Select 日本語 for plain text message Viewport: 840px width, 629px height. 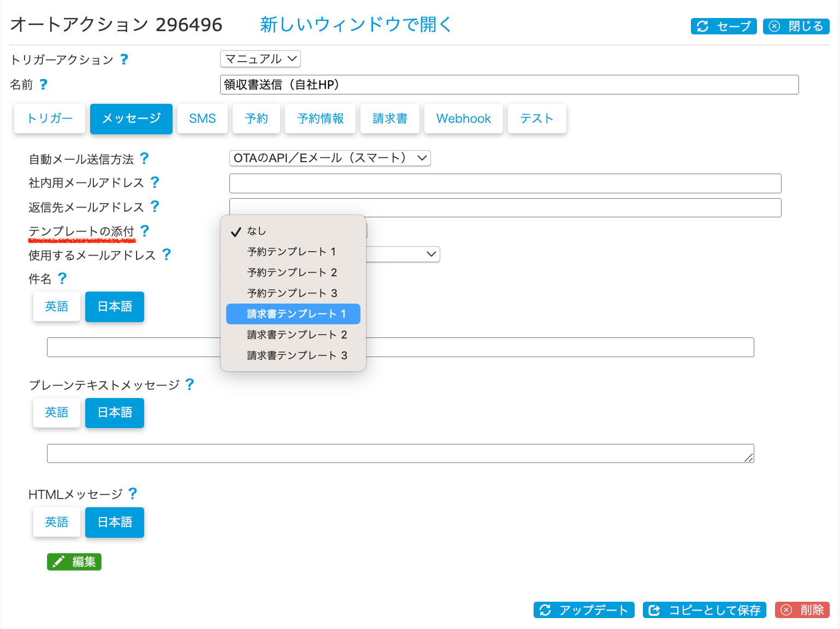[x=115, y=413]
